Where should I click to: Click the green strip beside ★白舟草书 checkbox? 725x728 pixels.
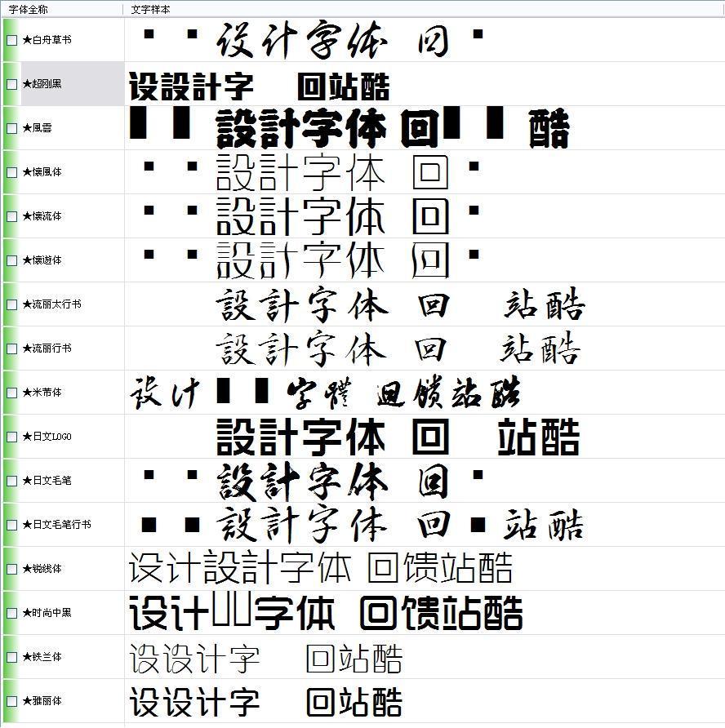click(2, 40)
